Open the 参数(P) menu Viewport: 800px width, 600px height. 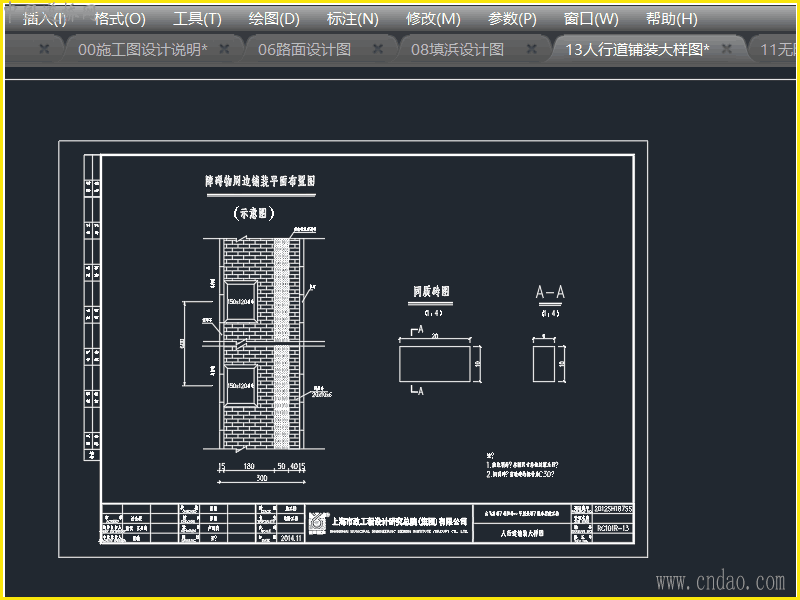[512, 19]
